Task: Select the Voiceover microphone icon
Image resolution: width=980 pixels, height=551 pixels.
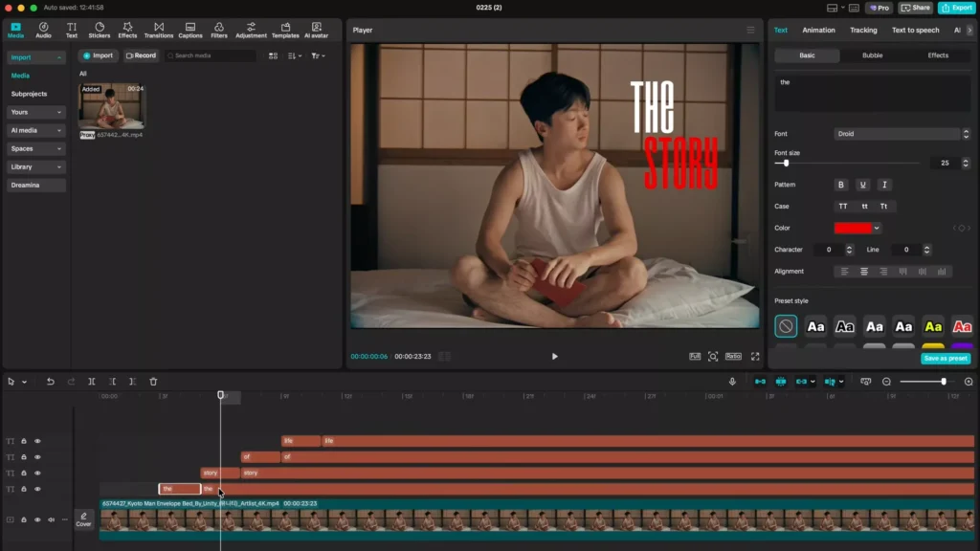Action: click(732, 381)
